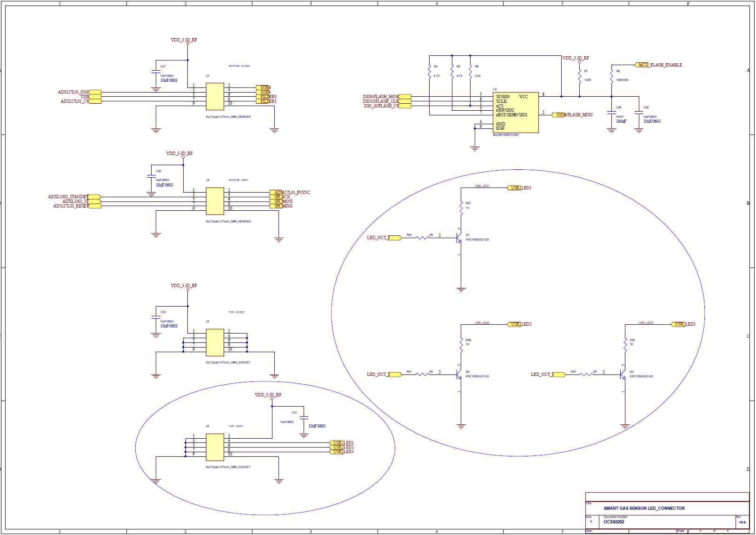
Task: Click the DIO10/FLASH_CLK port label
Action: click(x=387, y=101)
